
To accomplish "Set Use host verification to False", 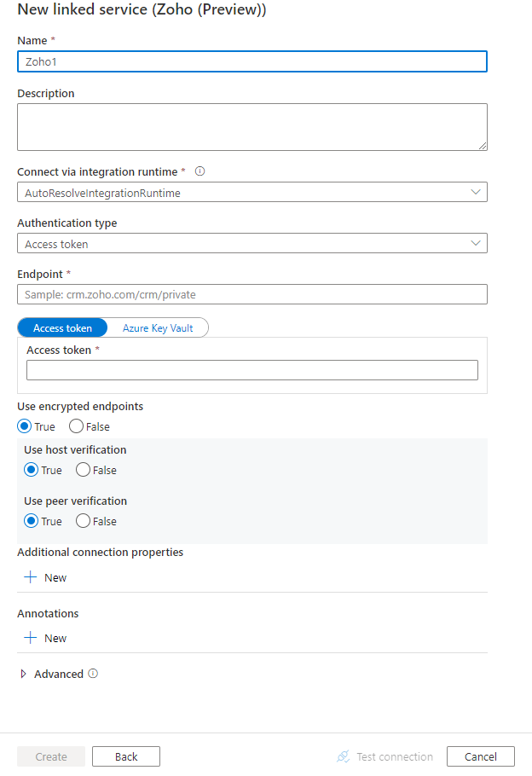I will [84, 470].
